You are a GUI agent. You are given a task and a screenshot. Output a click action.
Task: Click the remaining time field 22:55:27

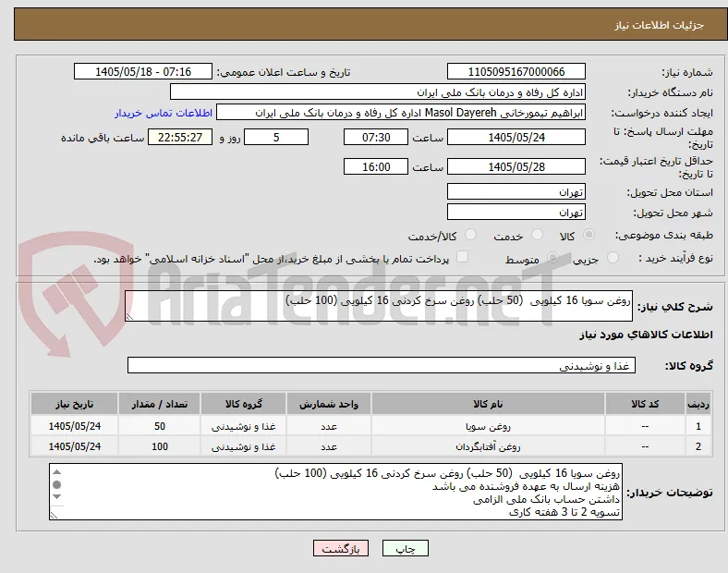pyautogui.click(x=180, y=137)
